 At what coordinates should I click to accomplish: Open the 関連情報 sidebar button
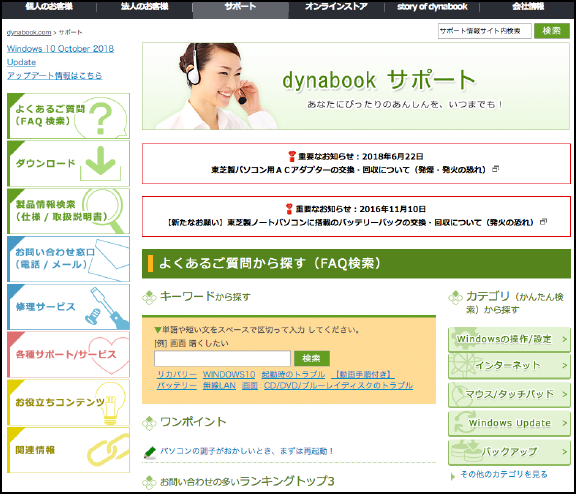pyautogui.click(x=68, y=450)
